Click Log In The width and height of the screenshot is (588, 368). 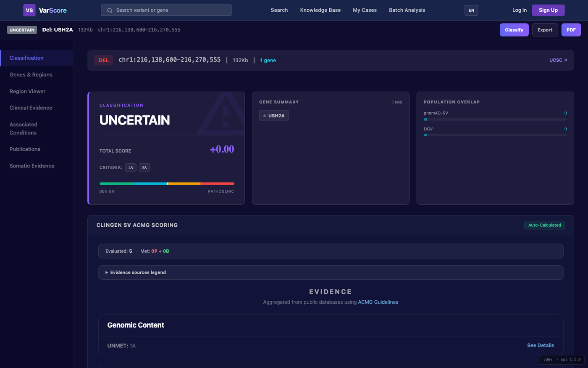click(x=520, y=10)
